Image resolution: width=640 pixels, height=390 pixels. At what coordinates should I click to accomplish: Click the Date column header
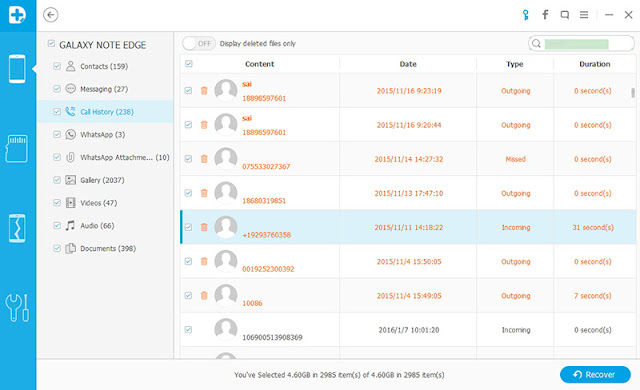(408, 64)
